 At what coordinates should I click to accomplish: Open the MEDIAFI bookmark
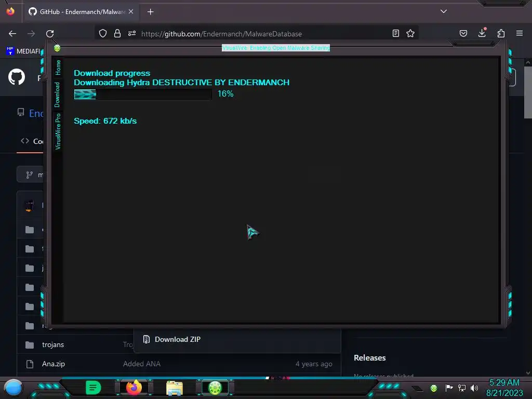click(23, 51)
